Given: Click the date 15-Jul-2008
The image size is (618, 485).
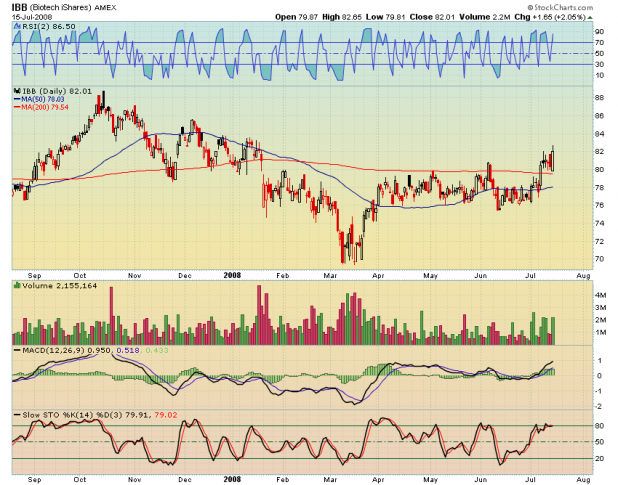Looking at the screenshot, I should click(x=32, y=17).
